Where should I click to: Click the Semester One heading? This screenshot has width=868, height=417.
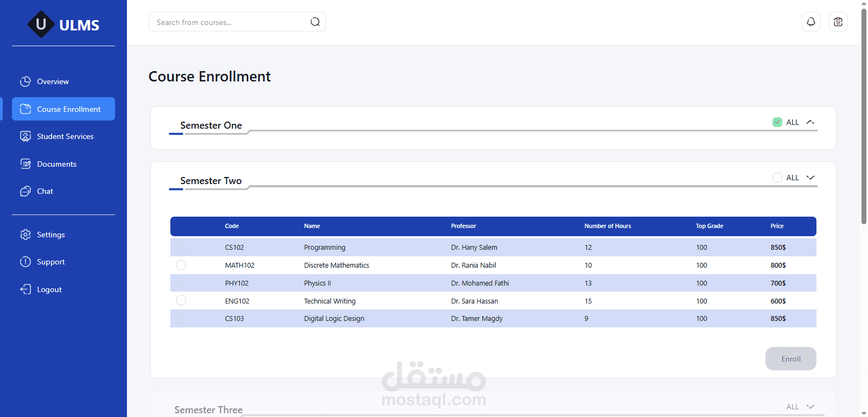[x=211, y=125]
